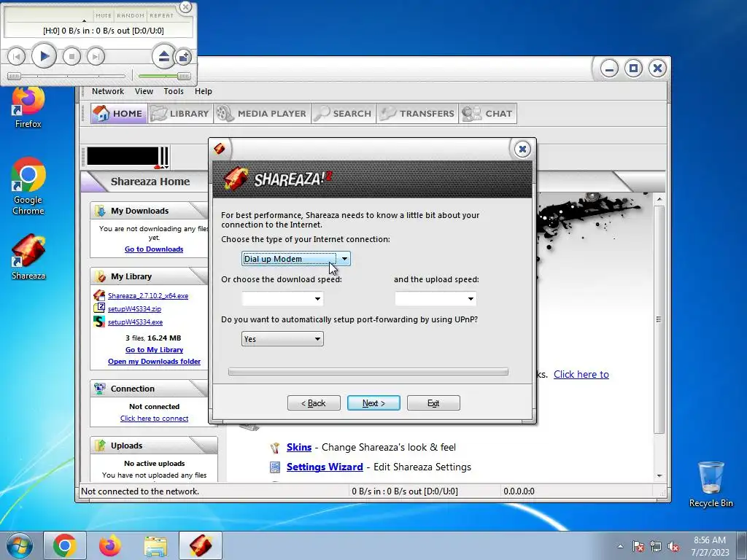Image resolution: width=747 pixels, height=560 pixels.
Task: Click the Next button in the wizard
Action: [373, 402]
